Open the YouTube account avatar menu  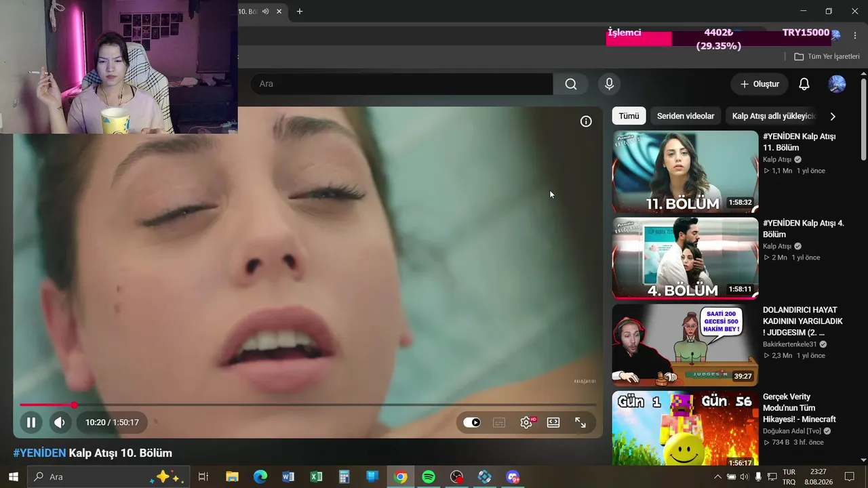(837, 84)
